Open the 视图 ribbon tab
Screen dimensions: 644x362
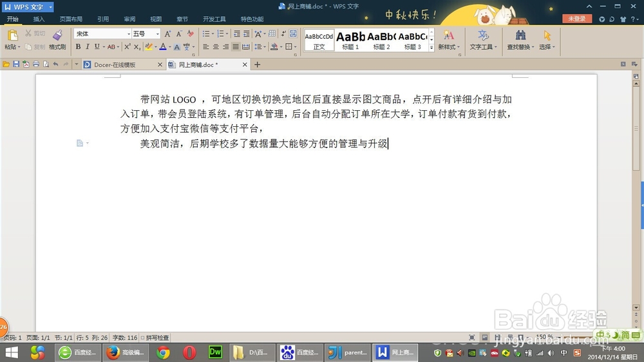coord(156,19)
